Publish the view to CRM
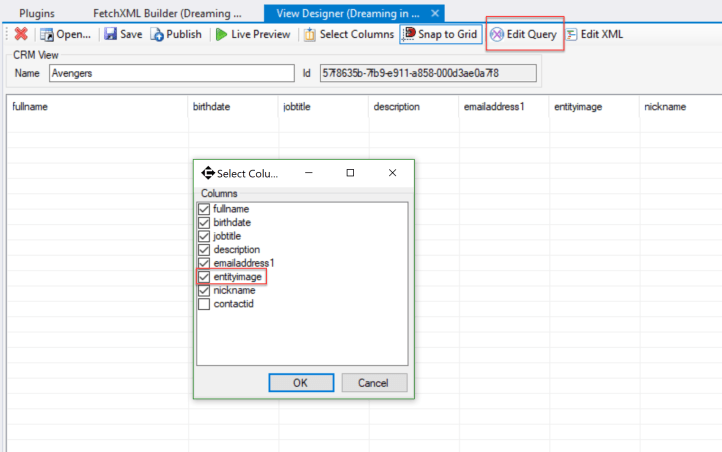 pos(177,35)
